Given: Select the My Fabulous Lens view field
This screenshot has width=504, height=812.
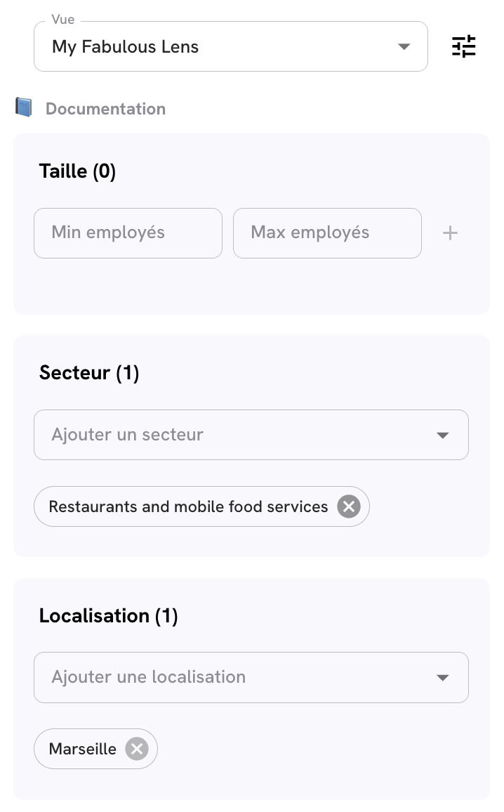Looking at the screenshot, I should tap(211, 47).
